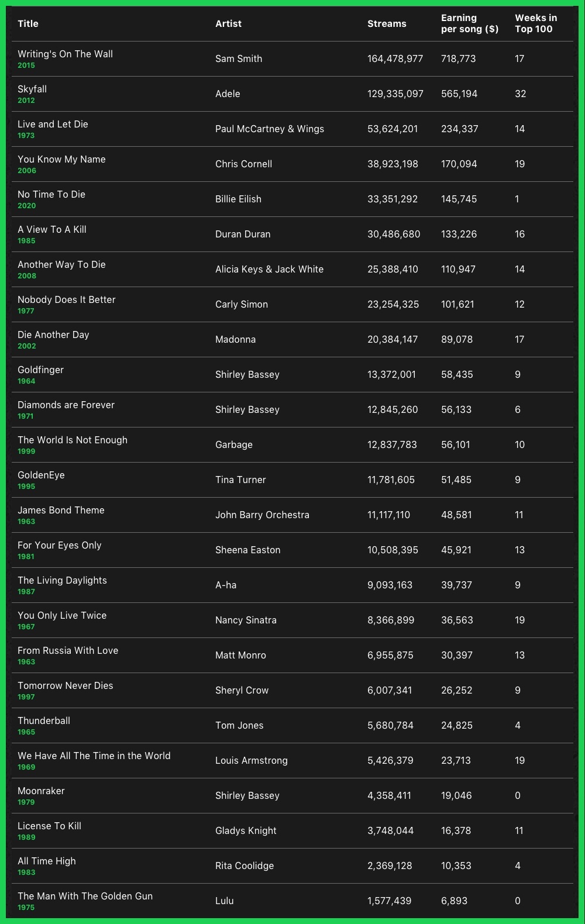Click the artist name Madonna
The height and width of the screenshot is (924, 585).
click(x=235, y=340)
